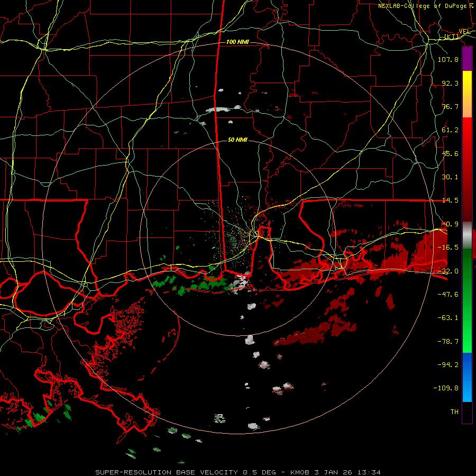Click the 50 NMI range ring label
The height and width of the screenshot is (476, 476).
point(237,140)
